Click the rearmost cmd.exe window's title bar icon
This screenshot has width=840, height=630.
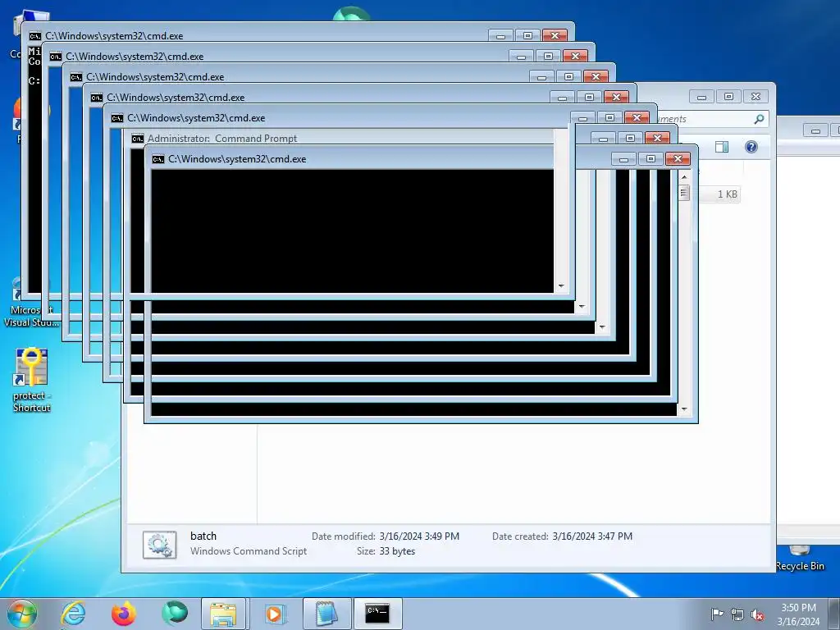tap(34, 36)
